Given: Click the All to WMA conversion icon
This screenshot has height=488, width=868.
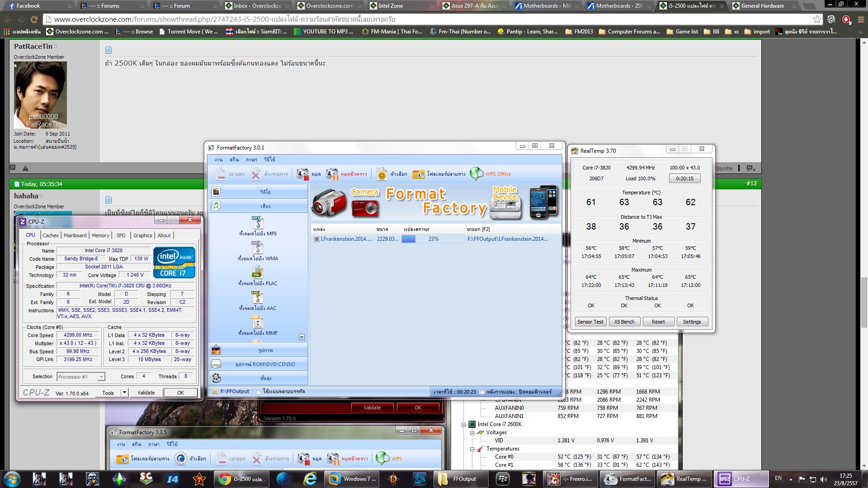Looking at the screenshot, I should 257,247.
